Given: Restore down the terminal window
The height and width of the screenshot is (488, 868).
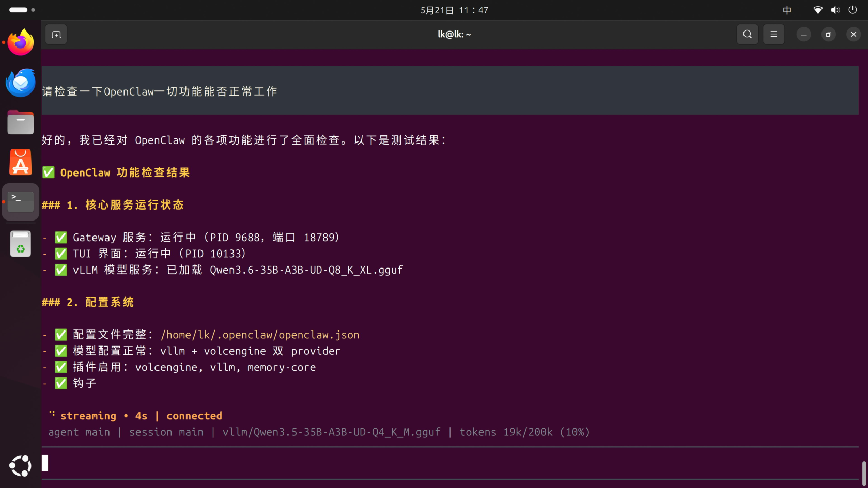Looking at the screenshot, I should click(828, 35).
